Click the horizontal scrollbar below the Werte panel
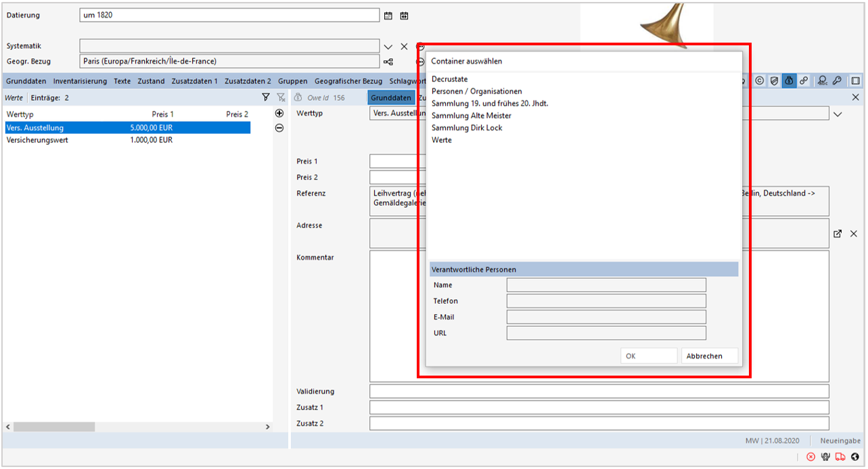868x469 pixels. tap(54, 426)
